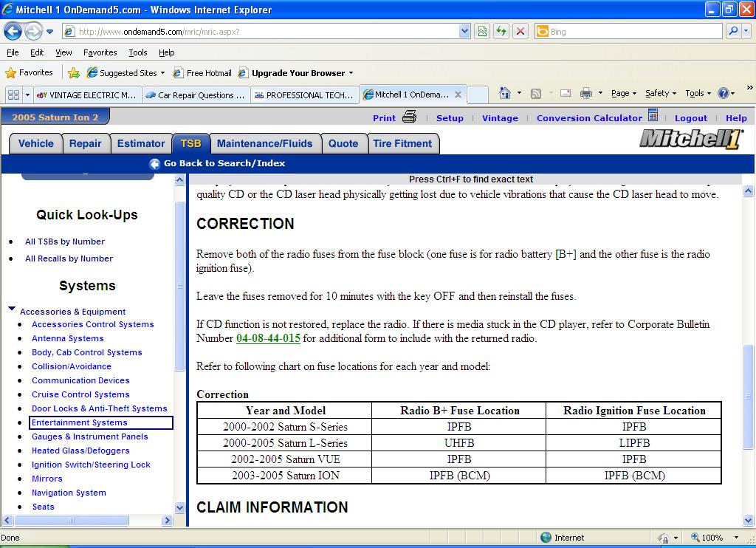Click the RSS feeds icon

tap(536, 94)
